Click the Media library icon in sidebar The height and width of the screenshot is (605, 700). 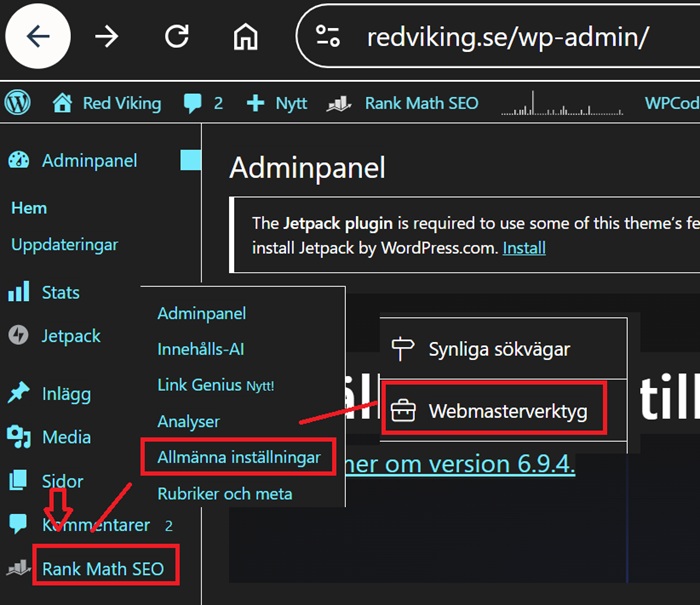18,437
